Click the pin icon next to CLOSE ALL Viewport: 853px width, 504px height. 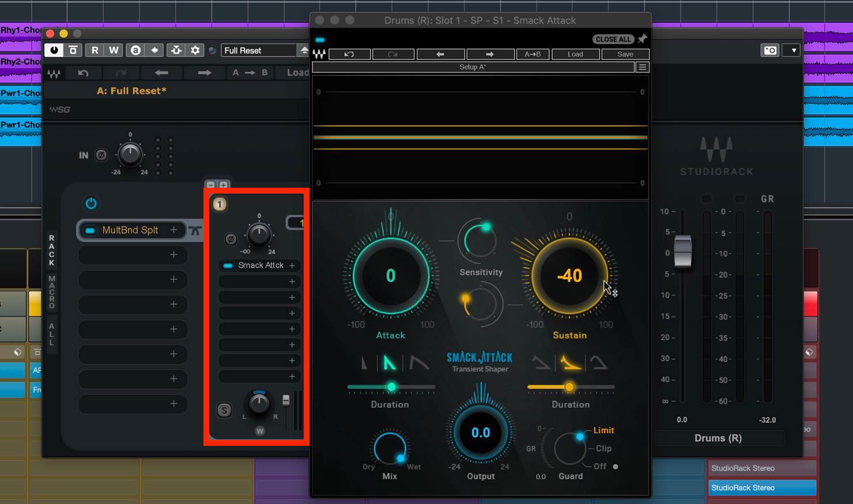(642, 39)
